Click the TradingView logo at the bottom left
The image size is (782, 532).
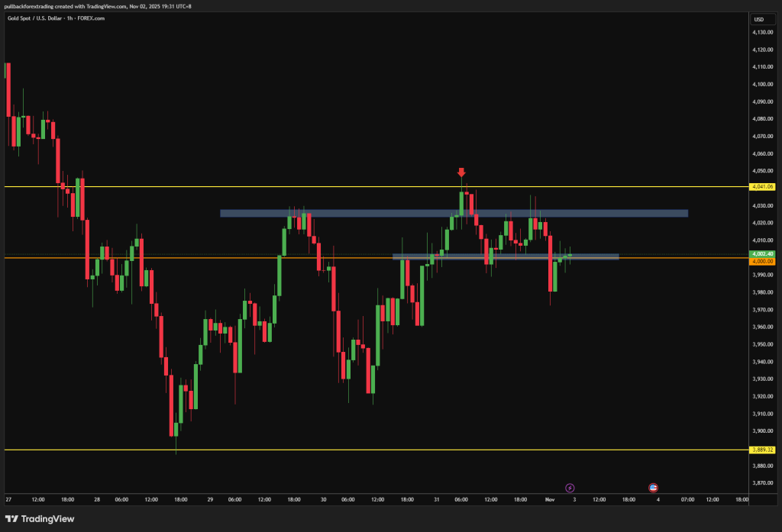pos(43,519)
